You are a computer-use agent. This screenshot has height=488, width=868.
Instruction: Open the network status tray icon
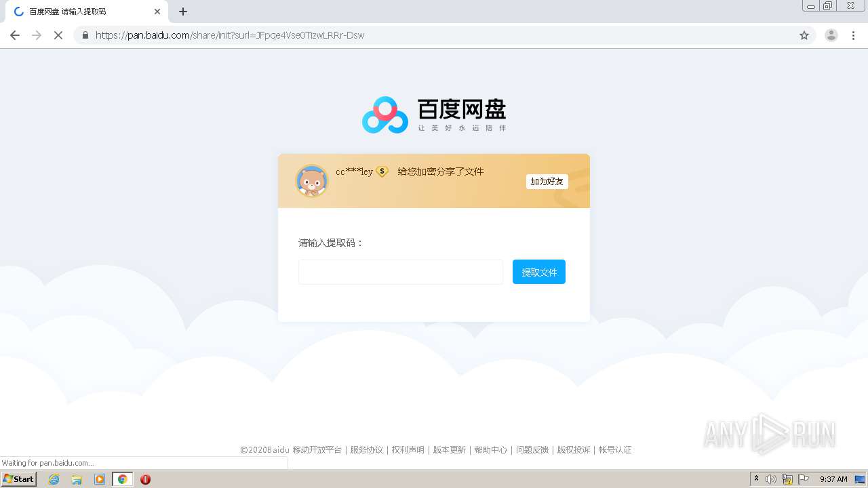[787, 479]
